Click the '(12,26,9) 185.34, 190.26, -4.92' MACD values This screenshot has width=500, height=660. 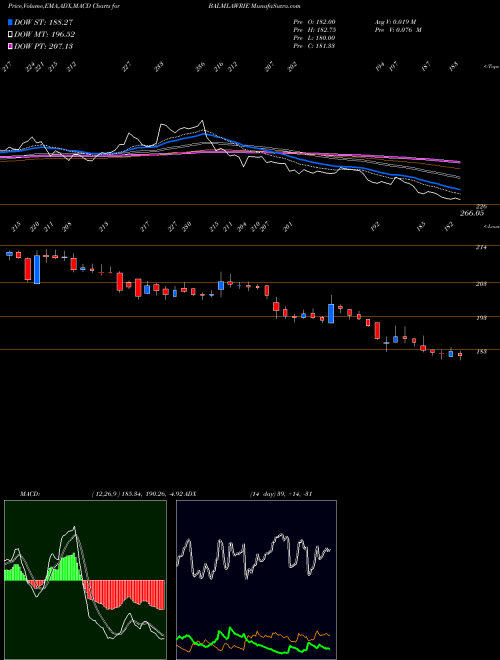tap(137, 493)
